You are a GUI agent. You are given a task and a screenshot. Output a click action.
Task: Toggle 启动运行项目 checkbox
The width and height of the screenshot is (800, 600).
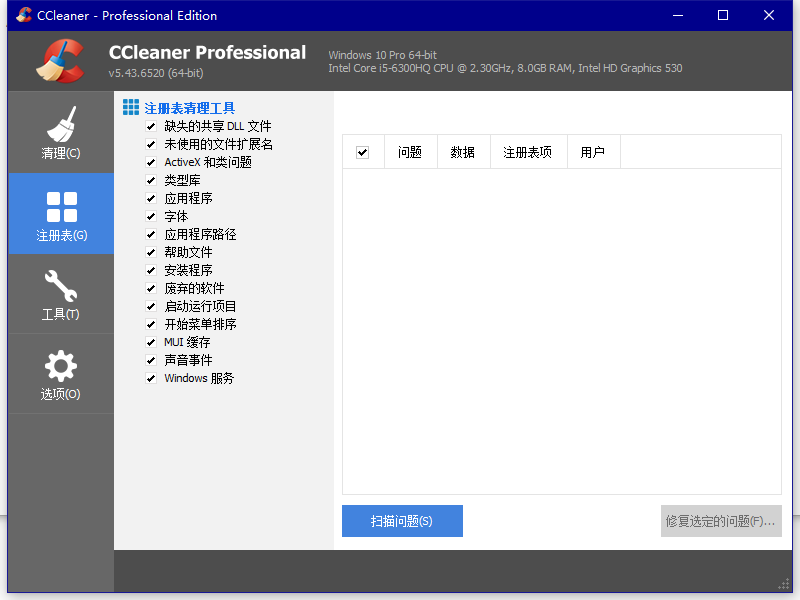coord(151,306)
